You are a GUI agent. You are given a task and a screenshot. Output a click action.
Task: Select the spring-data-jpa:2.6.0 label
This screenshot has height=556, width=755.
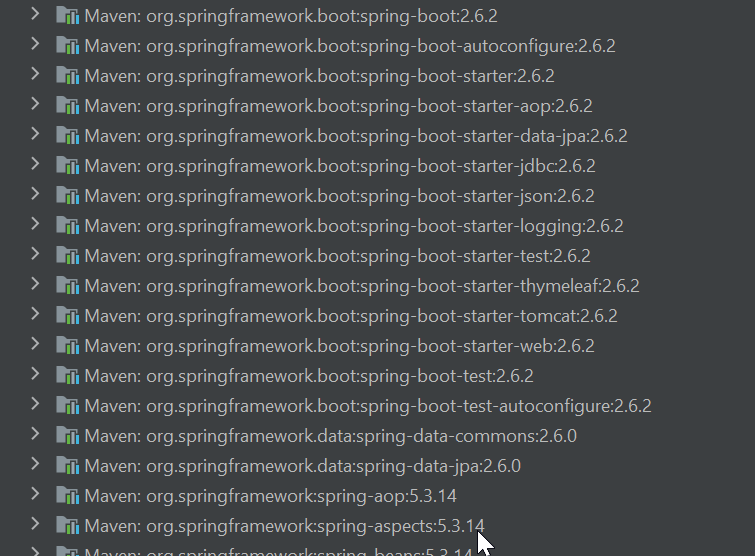pos(303,466)
